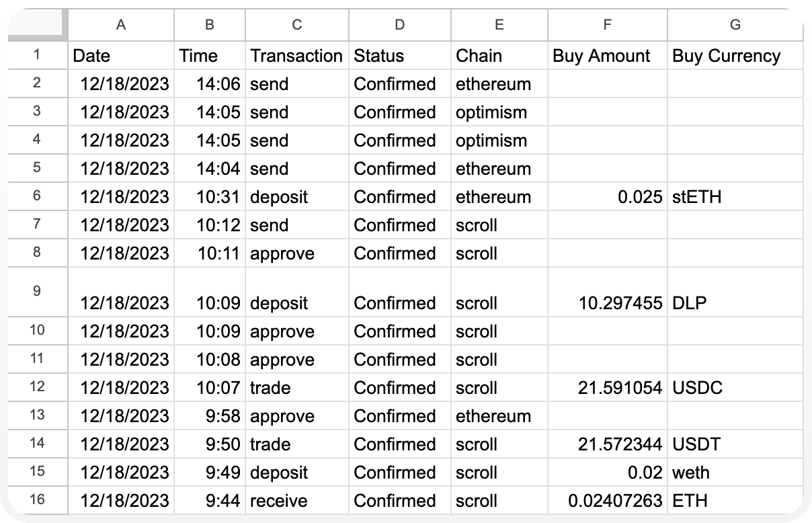Select column B header
Image resolution: width=812 pixels, height=523 pixels.
tap(209, 24)
